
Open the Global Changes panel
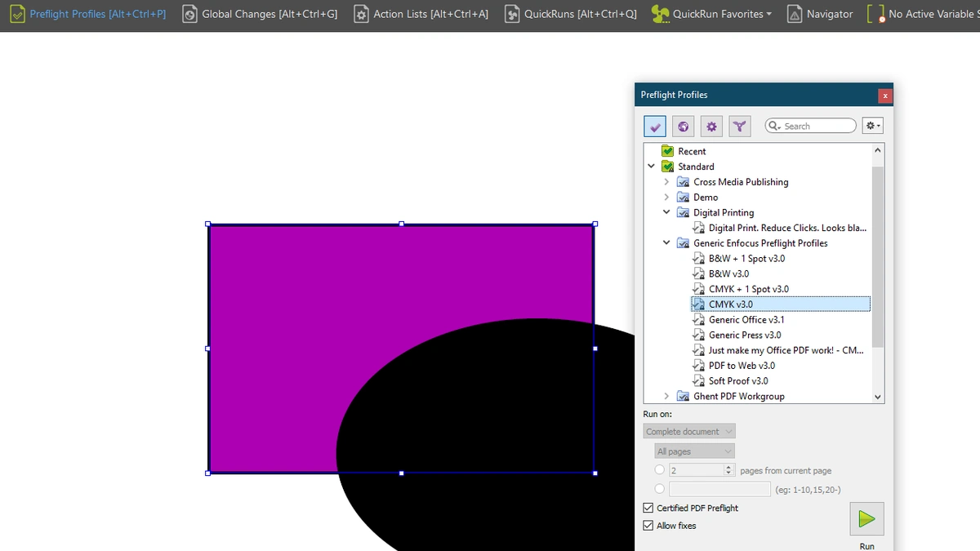pos(260,14)
